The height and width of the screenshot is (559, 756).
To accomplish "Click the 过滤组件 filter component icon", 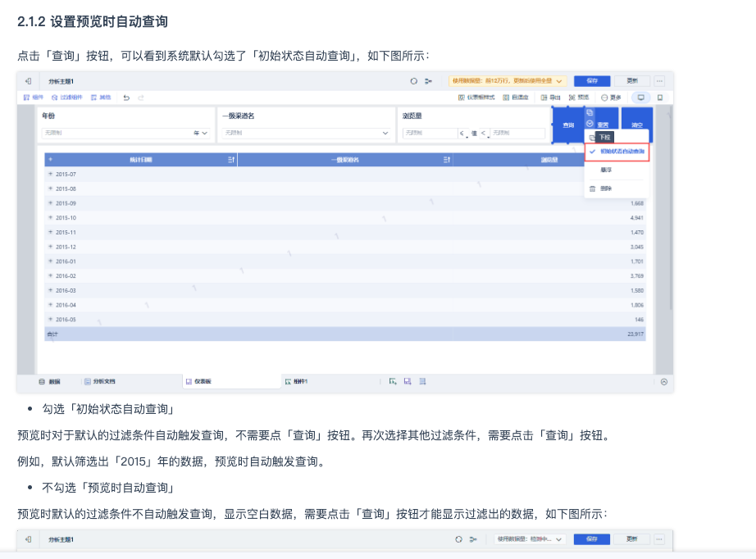I will click(x=71, y=98).
